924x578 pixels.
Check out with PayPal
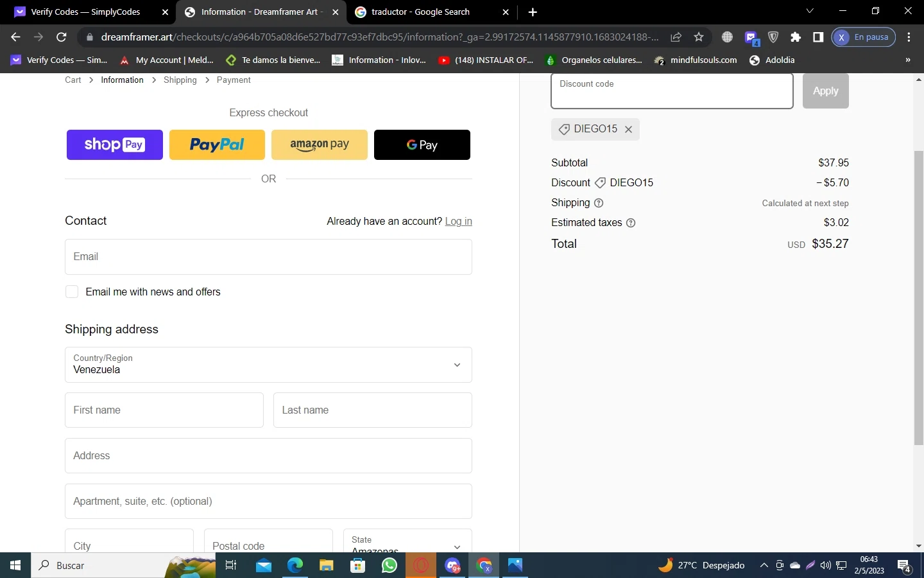coord(217,144)
